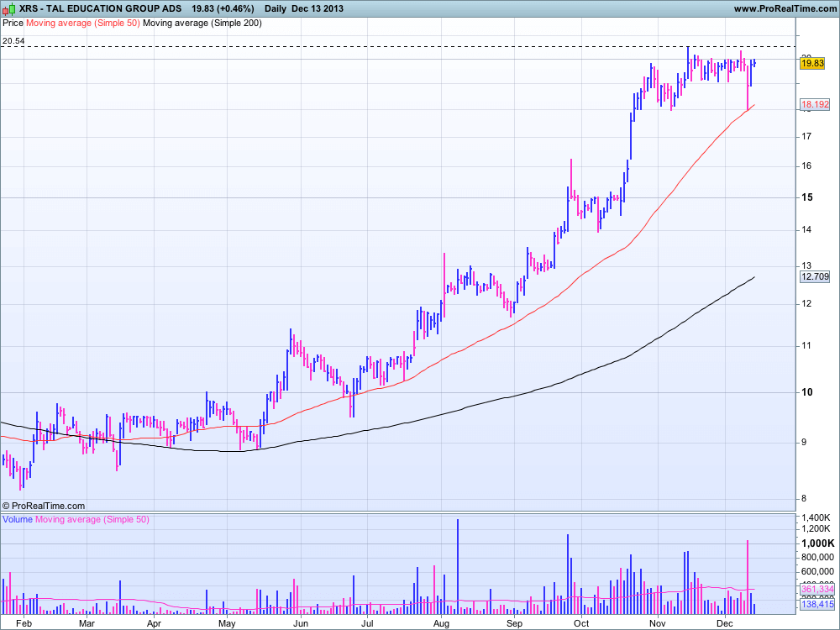The height and width of the screenshot is (630, 840).
Task: Click the Jul month label on time axis
Action: [367, 623]
